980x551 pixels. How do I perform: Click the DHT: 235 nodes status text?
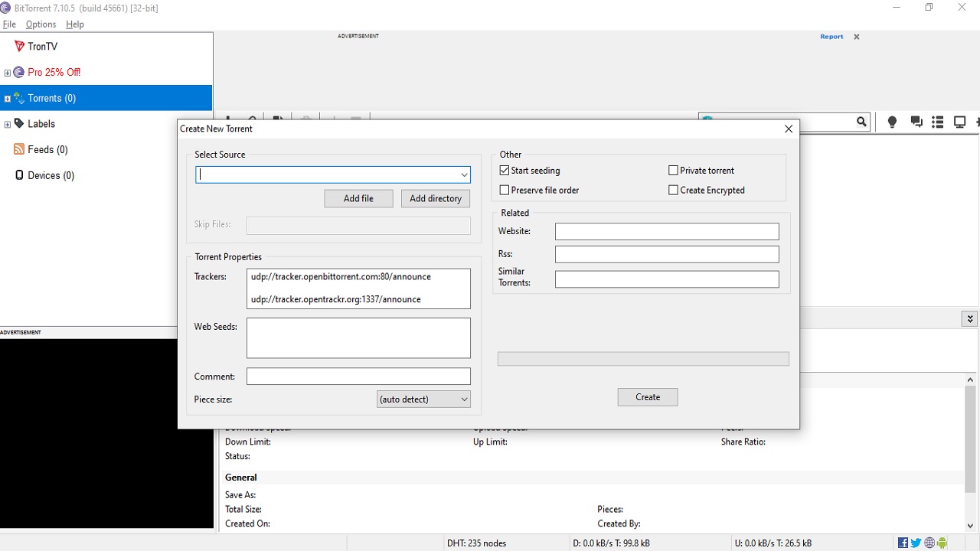[x=476, y=543]
